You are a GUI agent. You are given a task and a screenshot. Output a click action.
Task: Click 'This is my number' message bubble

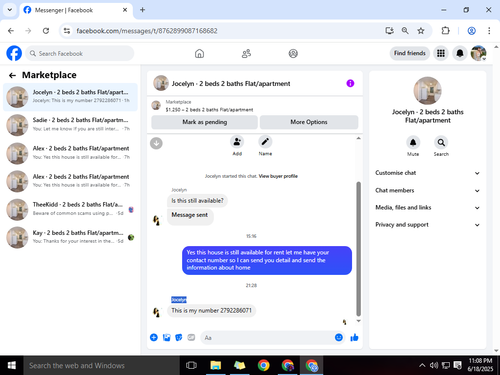tap(211, 310)
